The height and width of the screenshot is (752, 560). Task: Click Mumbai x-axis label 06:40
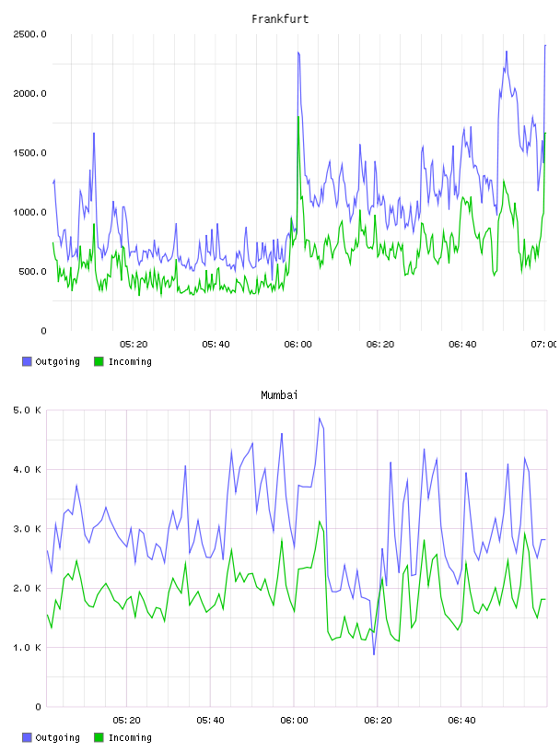pos(461,721)
